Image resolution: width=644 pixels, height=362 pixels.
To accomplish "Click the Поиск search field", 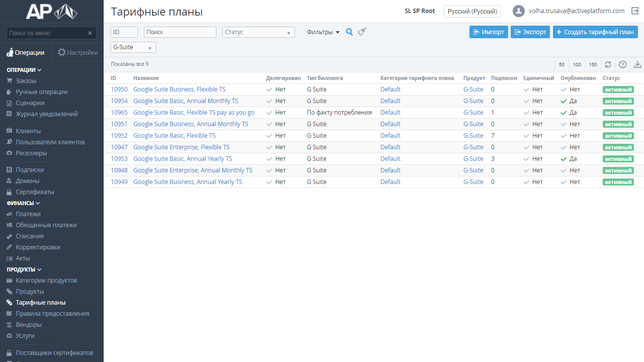I will 180,32.
